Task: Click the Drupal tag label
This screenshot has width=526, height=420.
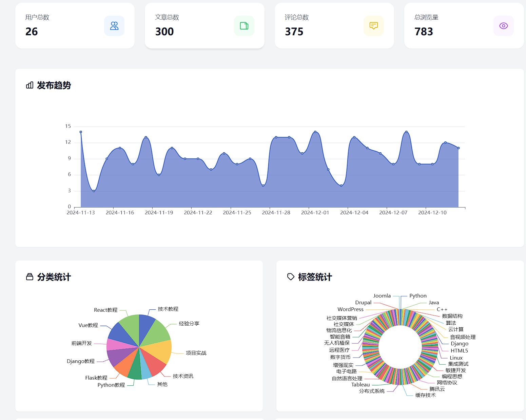Action: click(363, 303)
